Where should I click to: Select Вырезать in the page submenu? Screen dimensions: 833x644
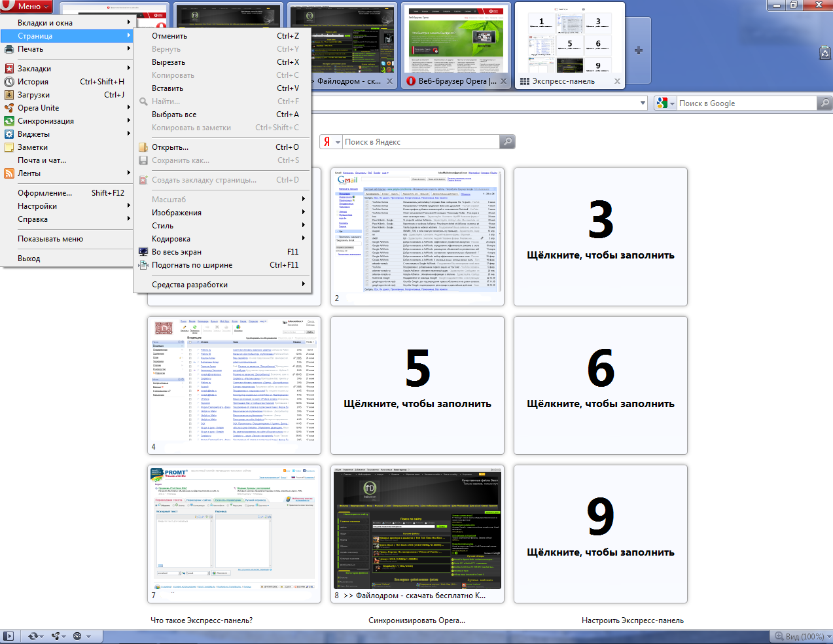click(x=222, y=62)
